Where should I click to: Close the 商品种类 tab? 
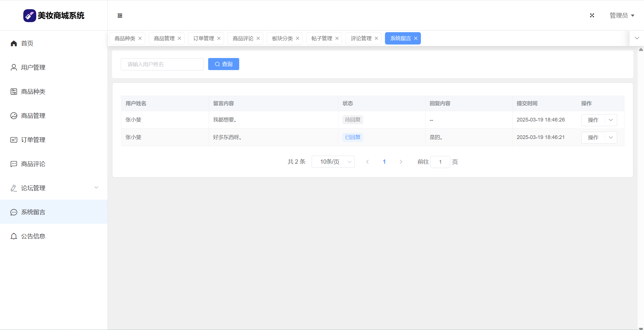140,38
